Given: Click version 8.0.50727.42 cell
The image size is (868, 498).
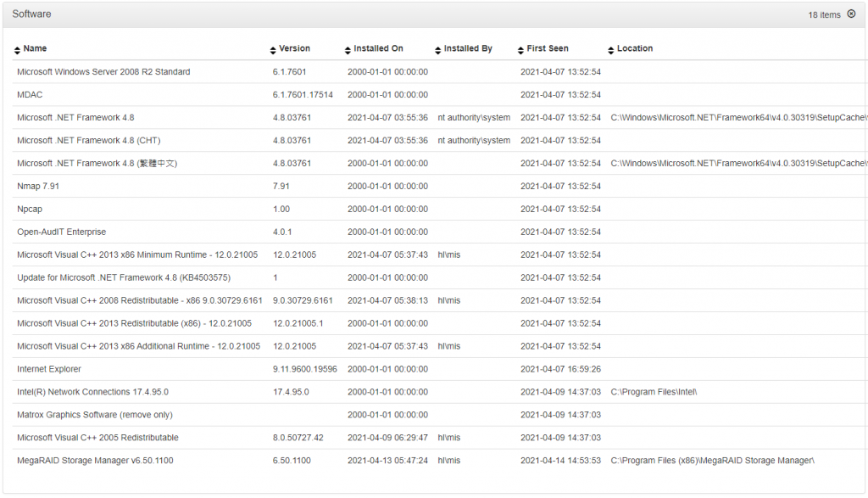Looking at the screenshot, I should point(298,438).
